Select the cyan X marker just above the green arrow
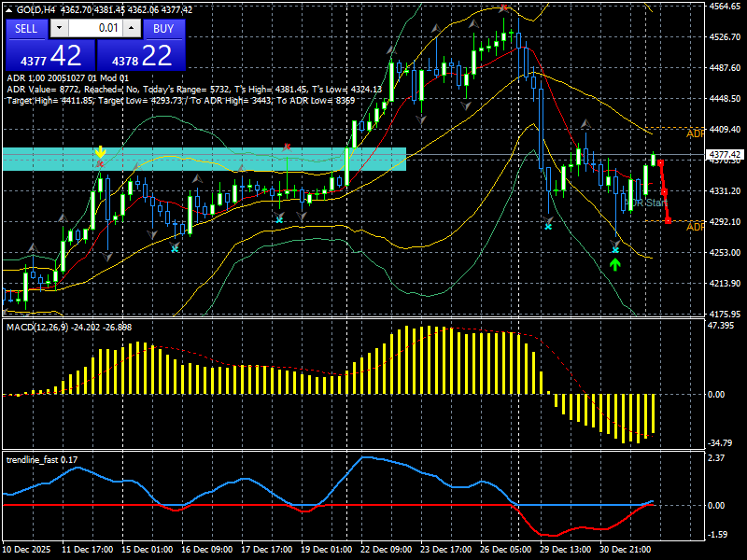The image size is (747, 560). click(x=615, y=250)
